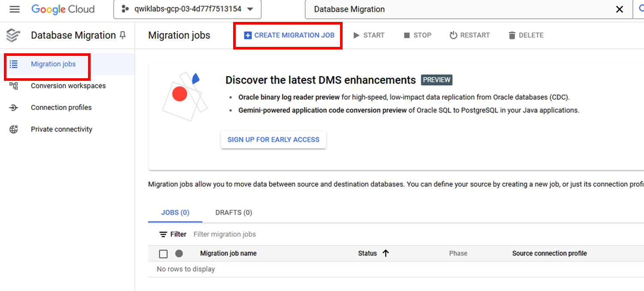
Task: Click the Migration jobs list icon
Action: pyautogui.click(x=14, y=64)
